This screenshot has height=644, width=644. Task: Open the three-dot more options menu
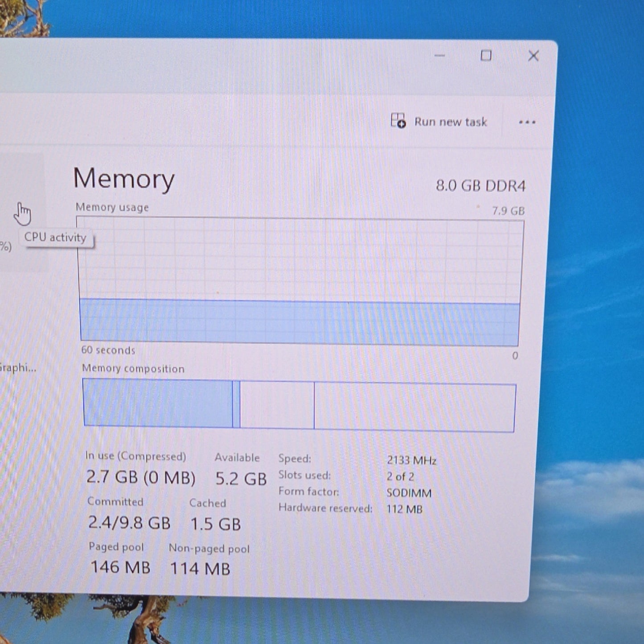tap(527, 122)
